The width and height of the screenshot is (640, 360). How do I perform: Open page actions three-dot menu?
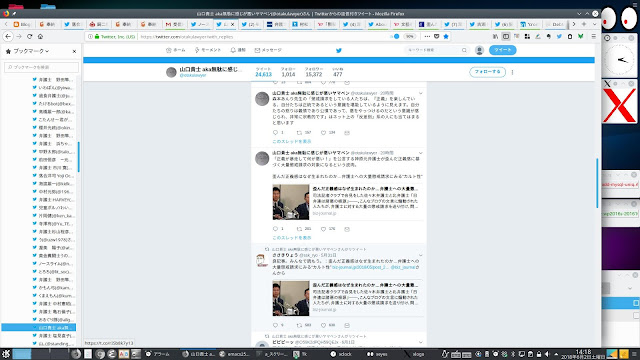pos(427,36)
